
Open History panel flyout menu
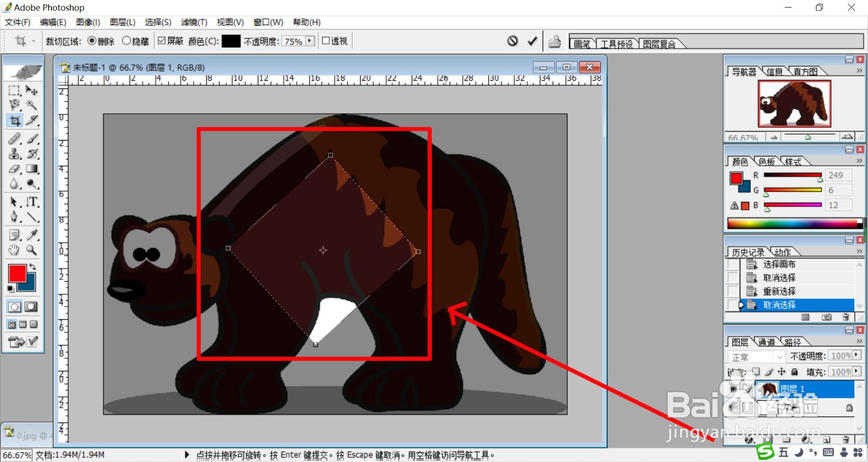point(859,251)
